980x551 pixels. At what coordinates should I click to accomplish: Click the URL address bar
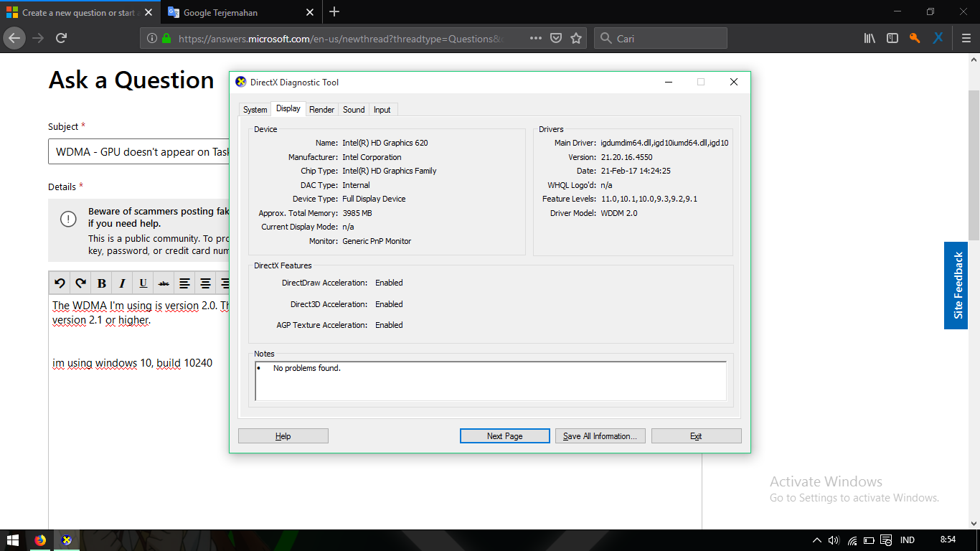click(x=341, y=38)
